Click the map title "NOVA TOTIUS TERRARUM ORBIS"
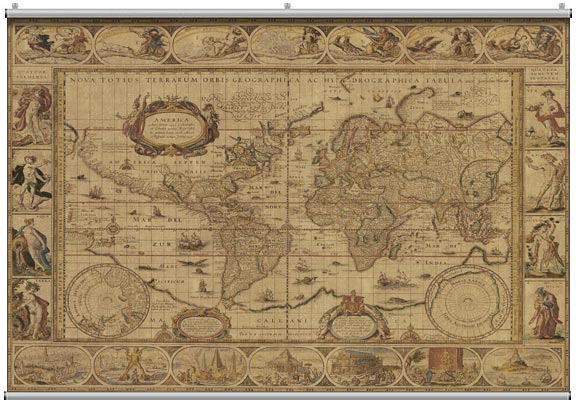This screenshot has width=576, height=400. pyautogui.click(x=149, y=80)
